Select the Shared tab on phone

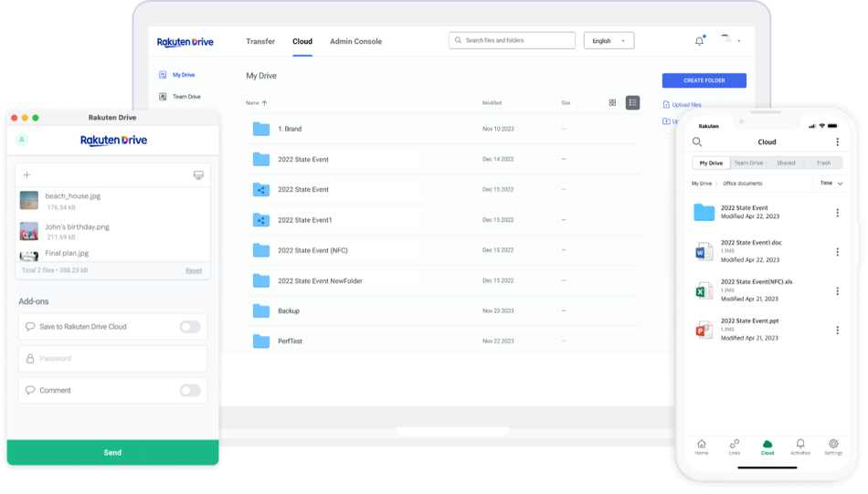point(786,163)
